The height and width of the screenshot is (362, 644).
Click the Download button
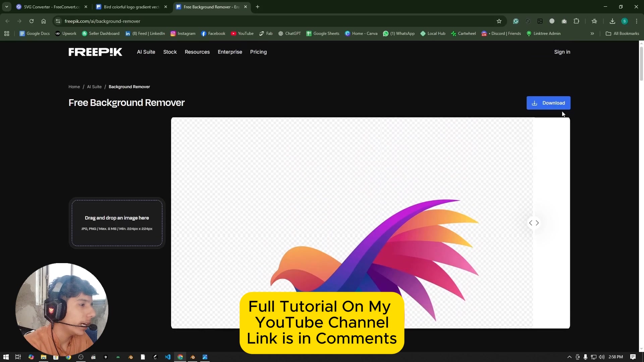point(548,103)
